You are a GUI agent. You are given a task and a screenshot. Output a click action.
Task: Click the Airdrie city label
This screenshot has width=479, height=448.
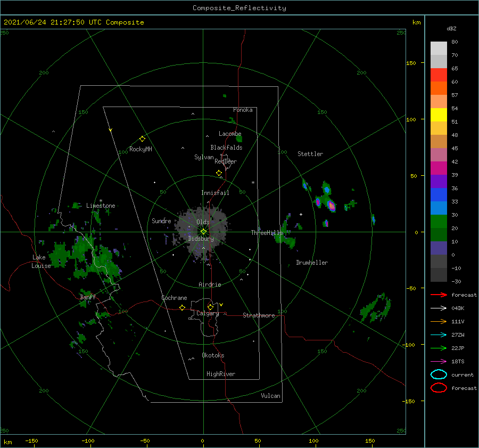click(210, 284)
